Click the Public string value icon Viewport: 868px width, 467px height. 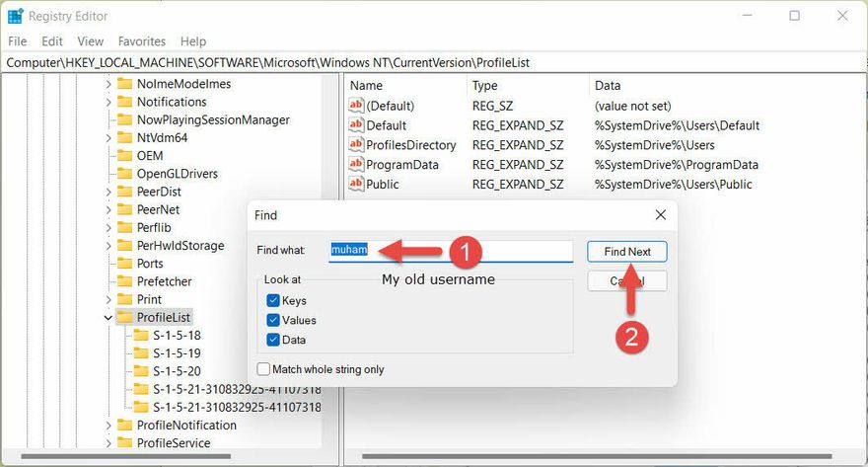point(356,184)
